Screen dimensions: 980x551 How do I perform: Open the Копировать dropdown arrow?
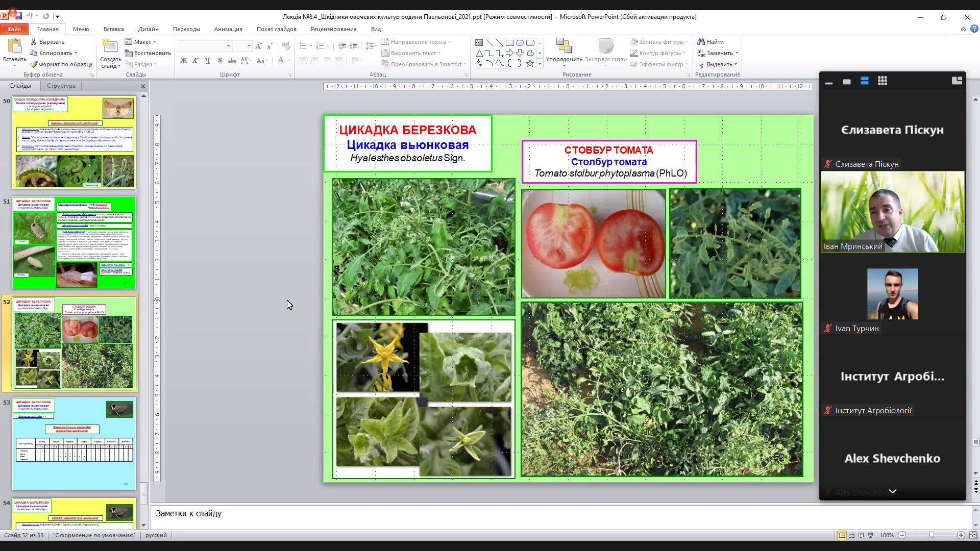point(76,53)
